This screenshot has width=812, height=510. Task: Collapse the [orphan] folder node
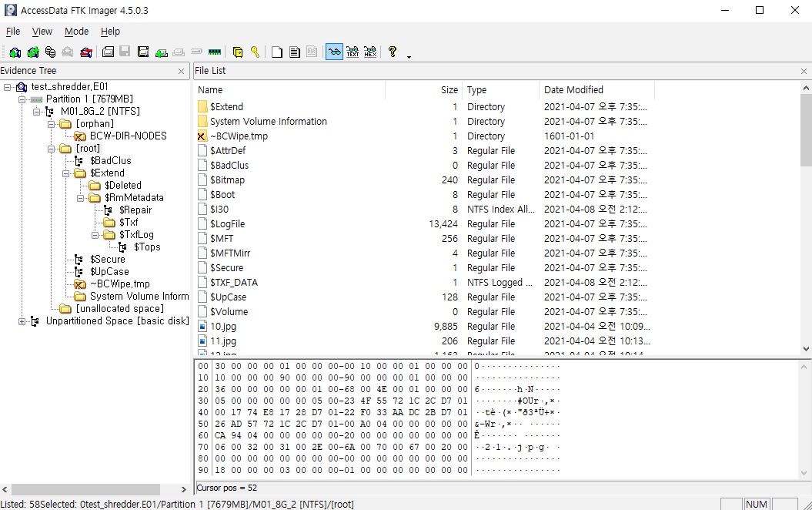point(52,124)
